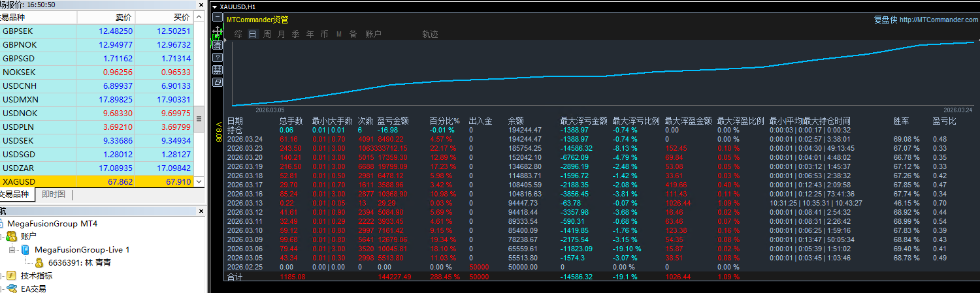Open the 备 notes tab
This screenshot has height=293, width=980.
pyautogui.click(x=353, y=34)
